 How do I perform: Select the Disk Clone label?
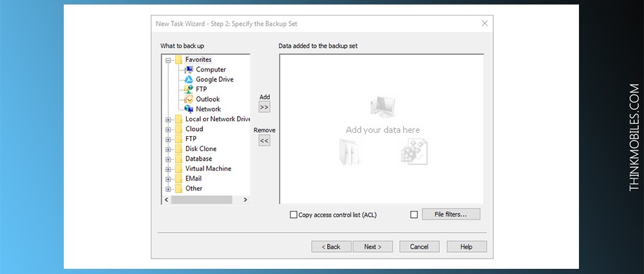(x=201, y=148)
